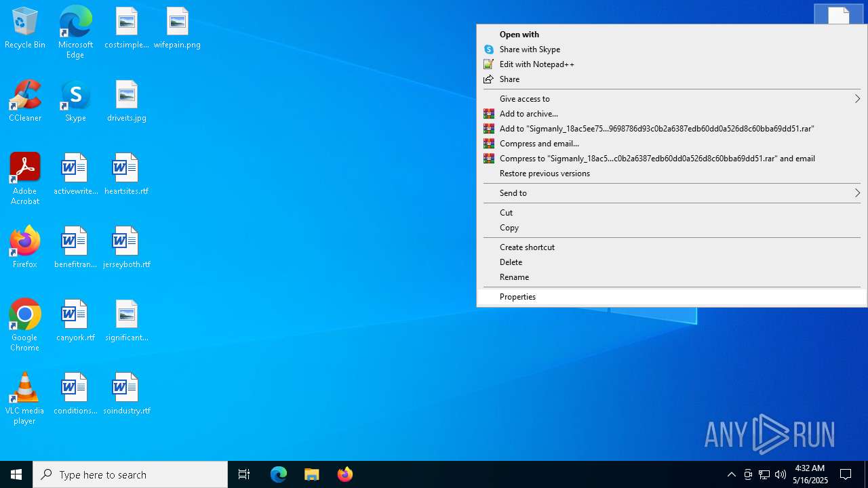Open Task View from taskbar

click(x=244, y=474)
